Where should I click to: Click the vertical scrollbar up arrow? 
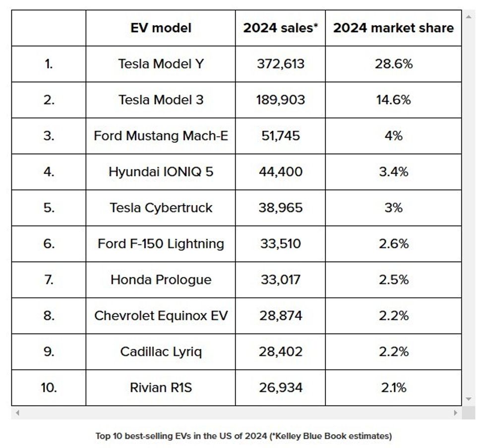(469, 16)
